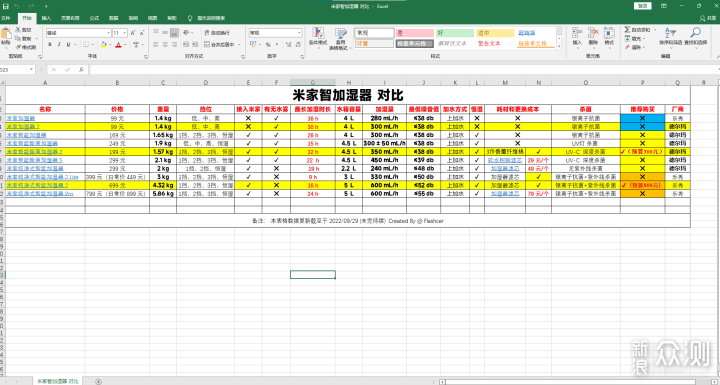Toggle Bold formatting
Viewport: 720px width, 385px height.
(x=50, y=45)
